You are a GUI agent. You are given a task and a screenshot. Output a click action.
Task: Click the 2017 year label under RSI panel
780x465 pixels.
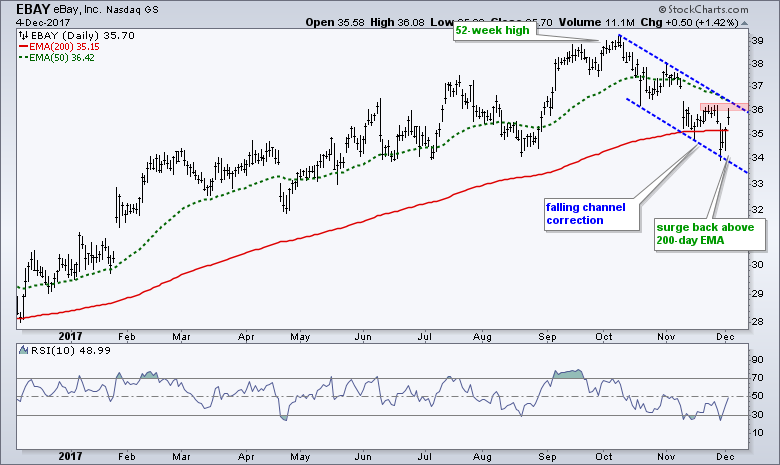point(70,457)
